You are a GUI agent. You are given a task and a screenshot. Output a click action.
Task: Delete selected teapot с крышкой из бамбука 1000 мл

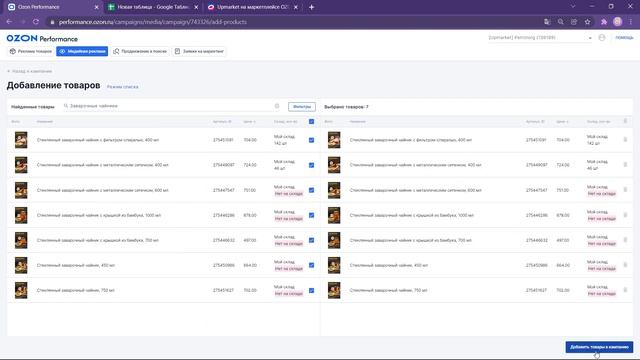tap(625, 215)
